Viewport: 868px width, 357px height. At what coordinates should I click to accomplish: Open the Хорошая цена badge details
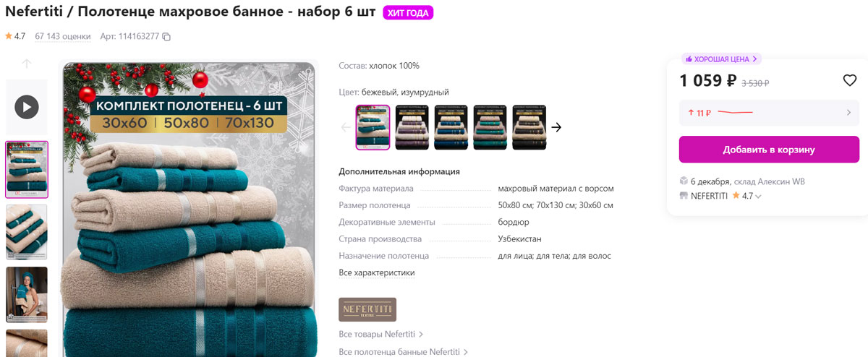721,59
